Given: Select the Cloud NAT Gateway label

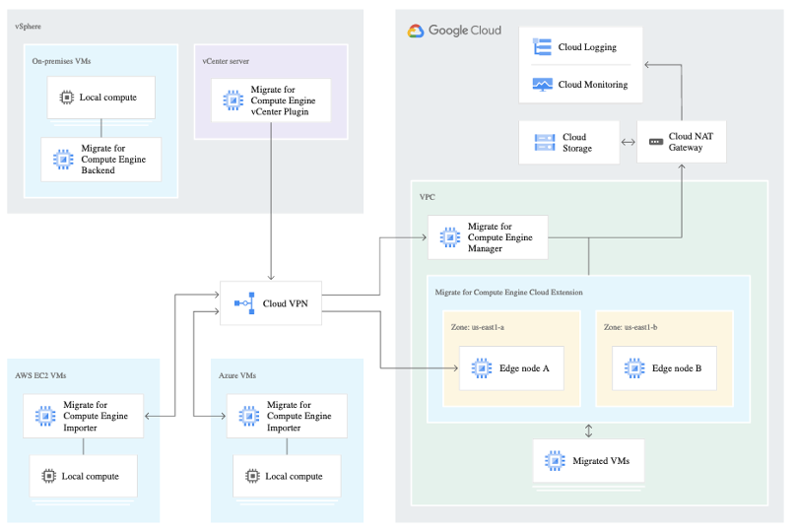Looking at the screenshot, I should (691, 142).
